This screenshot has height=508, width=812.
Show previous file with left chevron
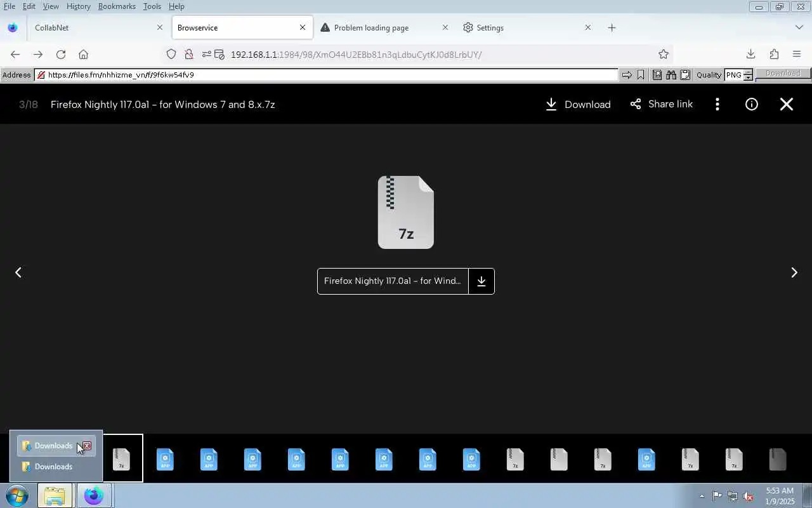point(18,272)
